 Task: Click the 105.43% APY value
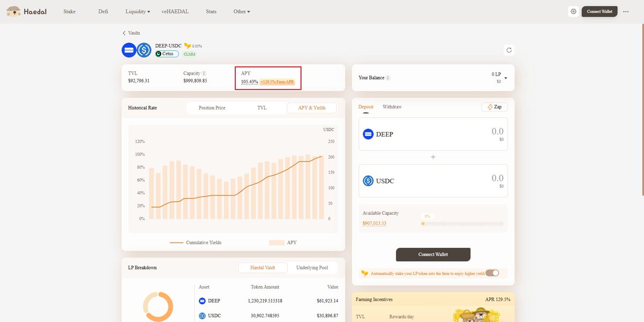(x=249, y=82)
